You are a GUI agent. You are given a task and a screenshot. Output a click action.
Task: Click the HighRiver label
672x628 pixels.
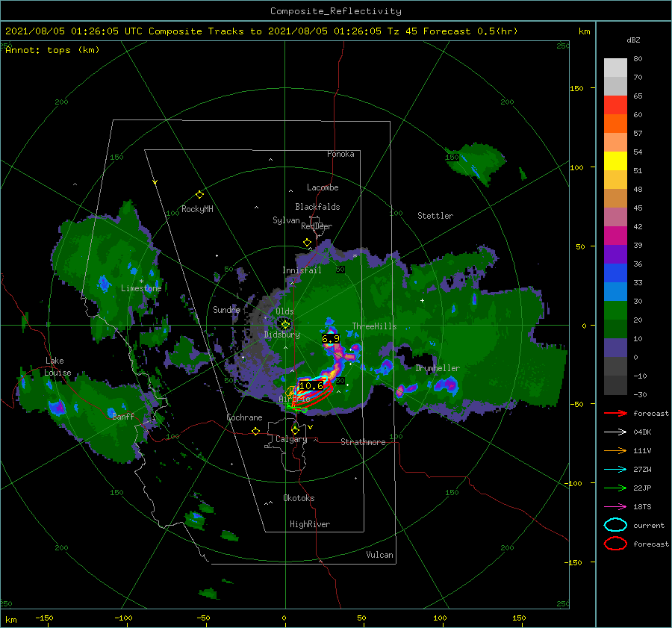310,524
